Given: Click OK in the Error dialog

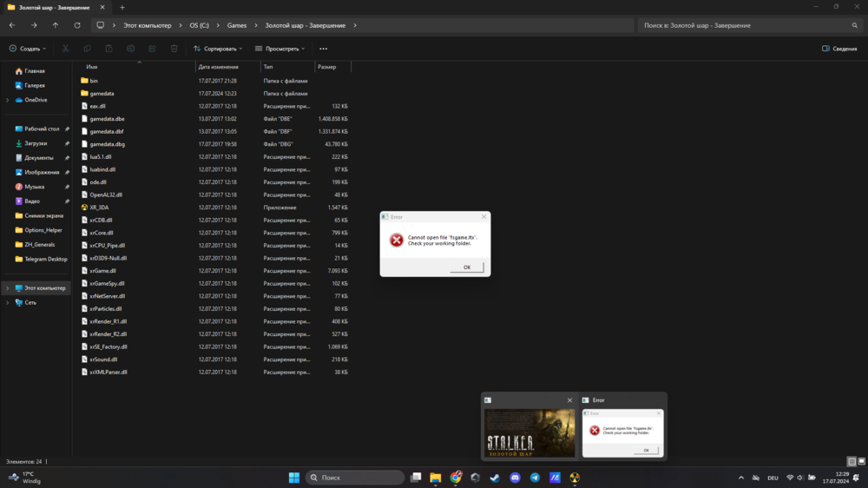Looking at the screenshot, I should point(466,267).
